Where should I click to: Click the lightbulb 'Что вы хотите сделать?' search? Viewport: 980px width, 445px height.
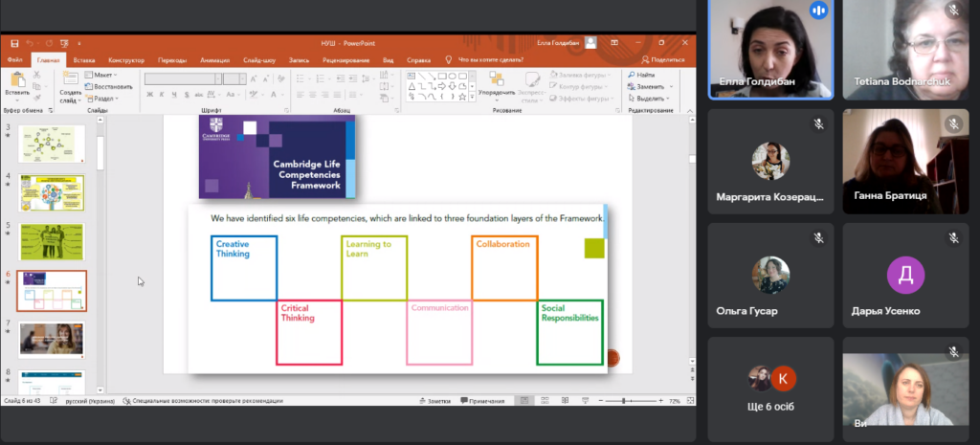point(449,59)
